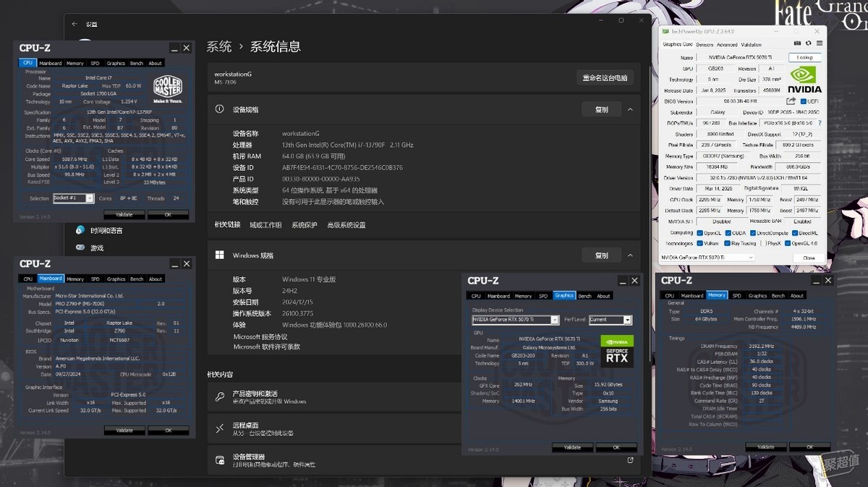Viewport: 868px width, 487px height.
Task: Click the Lookup button in GPU-Z
Action: (x=805, y=58)
